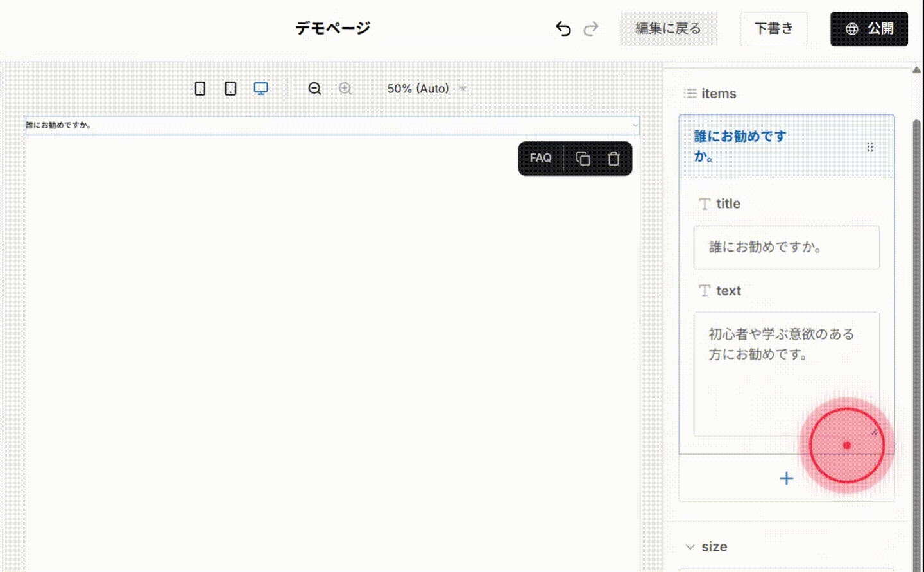
Task: Return to editing via 編集に戻る
Action: [668, 28]
